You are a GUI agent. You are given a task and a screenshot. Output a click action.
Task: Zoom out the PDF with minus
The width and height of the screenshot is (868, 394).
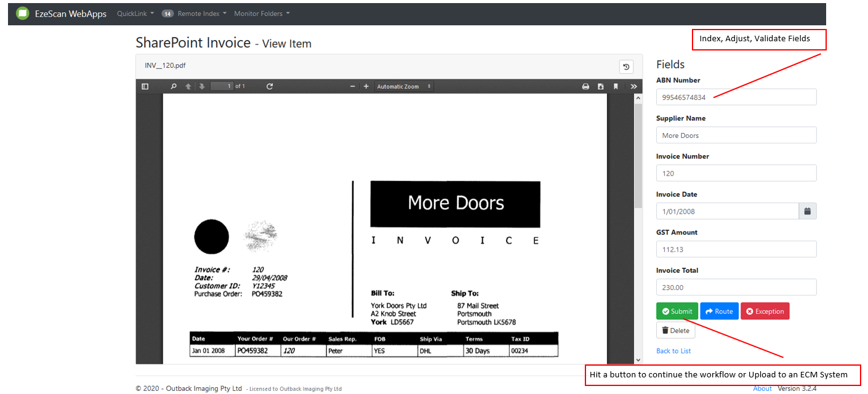(353, 87)
